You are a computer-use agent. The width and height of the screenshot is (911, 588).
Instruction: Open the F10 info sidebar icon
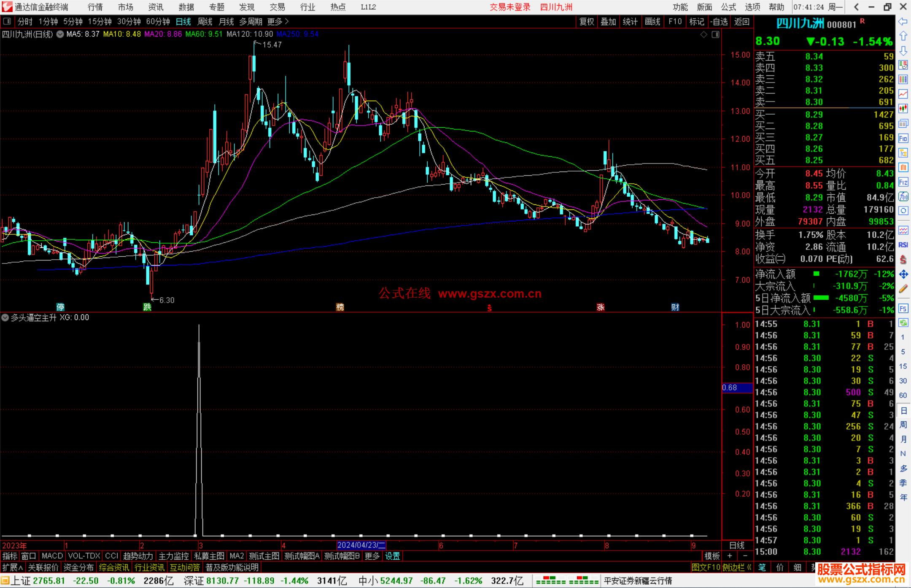click(903, 138)
